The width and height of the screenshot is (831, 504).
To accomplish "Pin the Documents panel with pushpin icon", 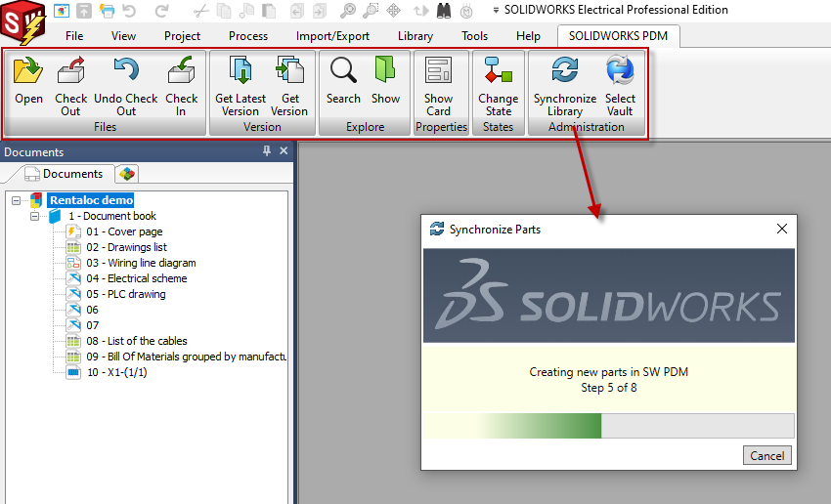I will click(x=267, y=151).
